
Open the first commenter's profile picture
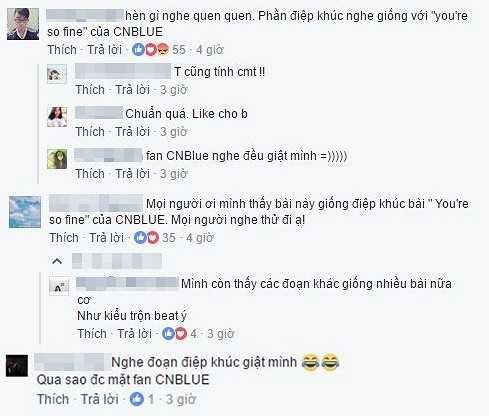(x=23, y=24)
